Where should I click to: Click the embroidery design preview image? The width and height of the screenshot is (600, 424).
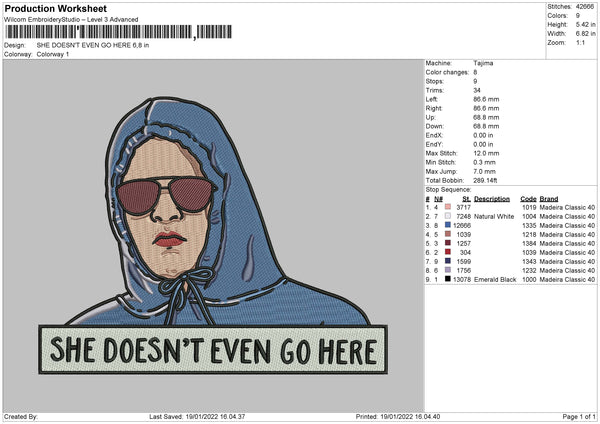(212, 232)
